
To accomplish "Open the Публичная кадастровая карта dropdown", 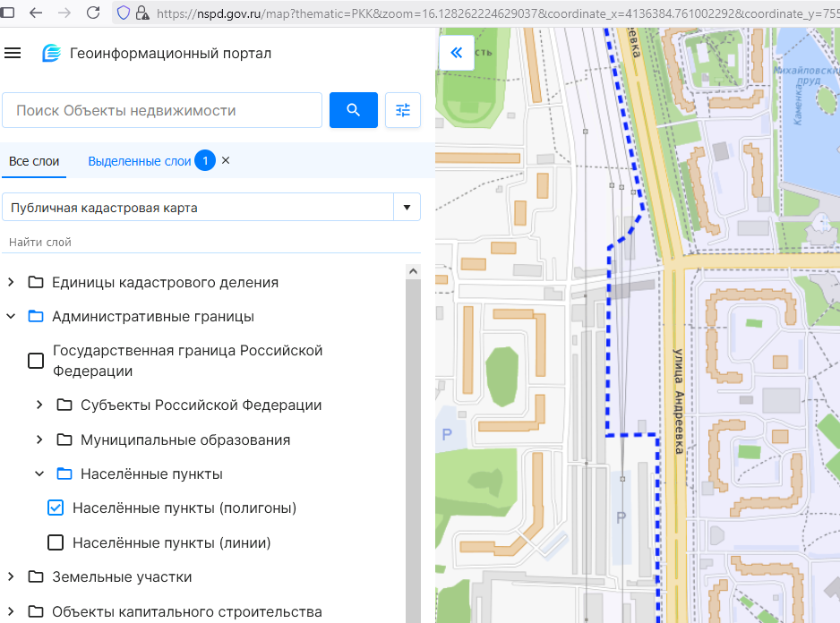I will [407, 208].
